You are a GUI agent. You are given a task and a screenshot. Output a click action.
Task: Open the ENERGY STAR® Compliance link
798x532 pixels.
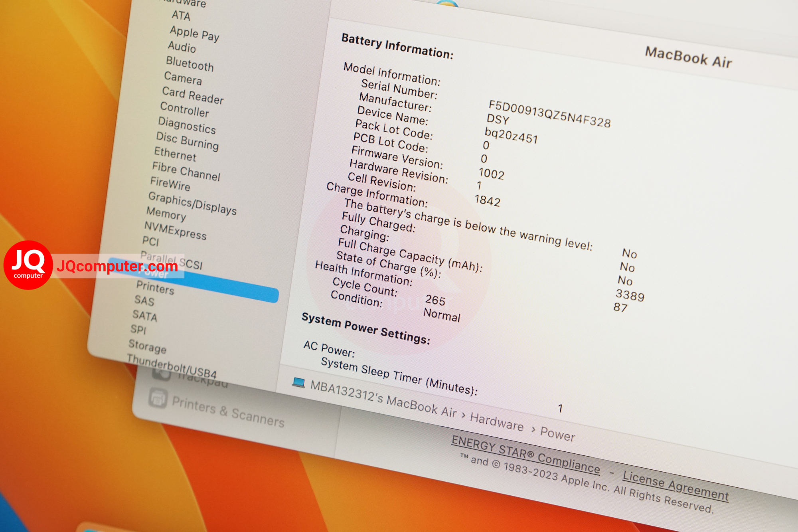526,455
